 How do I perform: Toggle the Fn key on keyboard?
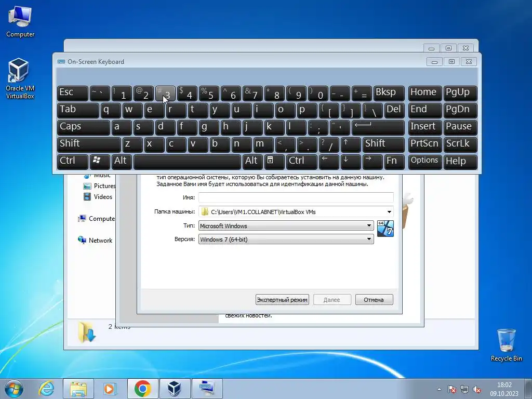395,162
